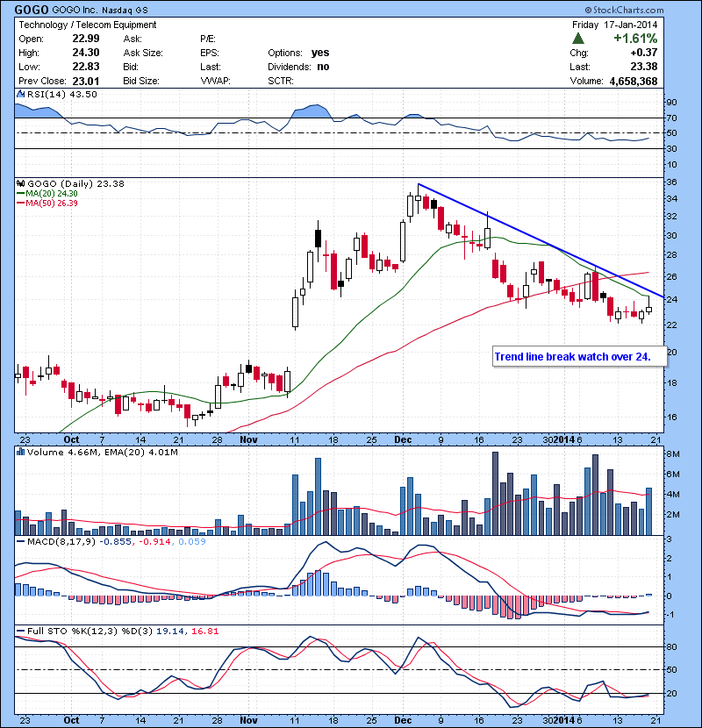Click the 'EPS:' label

point(210,53)
